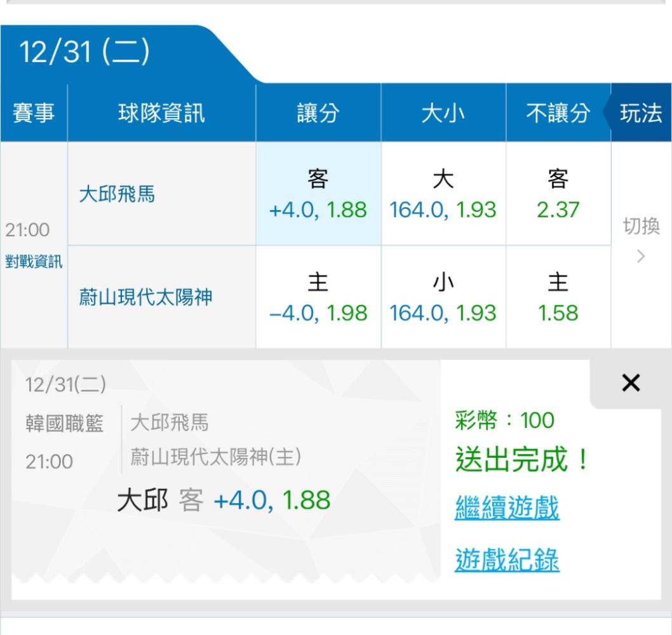Choose 小 164.0, 1.93 under bet
Image resolution: width=672 pixels, height=635 pixels.
click(443, 297)
